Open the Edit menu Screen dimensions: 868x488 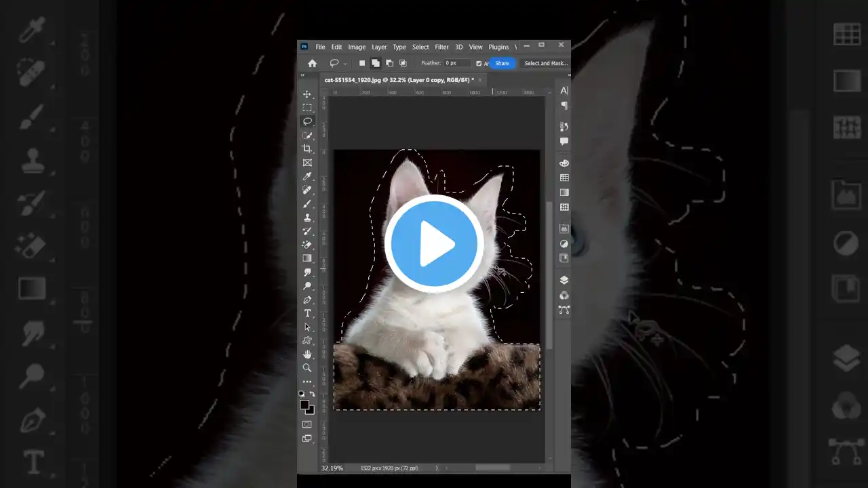336,47
